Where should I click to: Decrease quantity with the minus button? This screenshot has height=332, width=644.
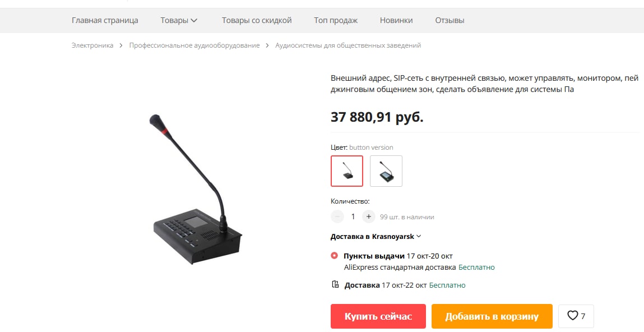coord(337,216)
